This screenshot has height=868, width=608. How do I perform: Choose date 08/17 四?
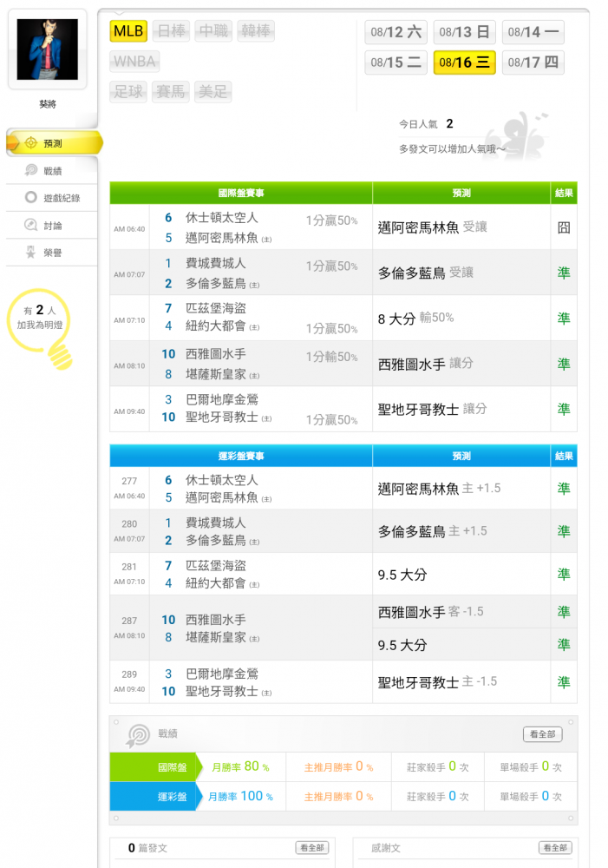(x=533, y=62)
